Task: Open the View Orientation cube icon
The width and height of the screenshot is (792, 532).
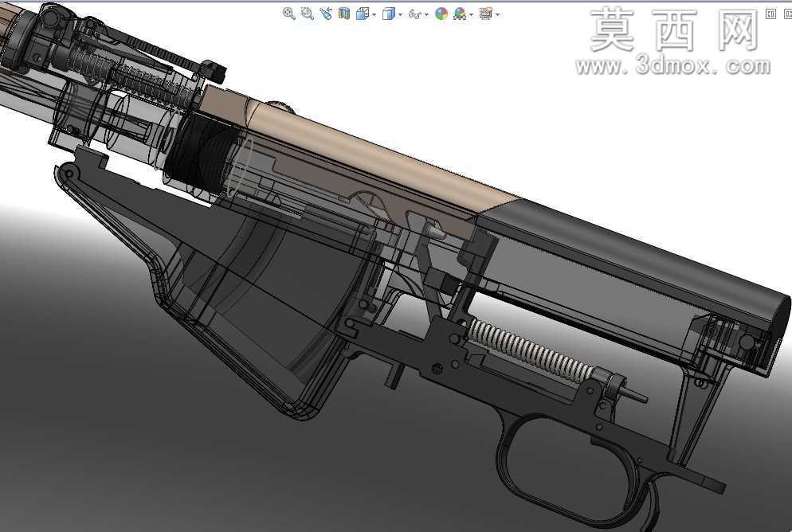Action: [363, 14]
